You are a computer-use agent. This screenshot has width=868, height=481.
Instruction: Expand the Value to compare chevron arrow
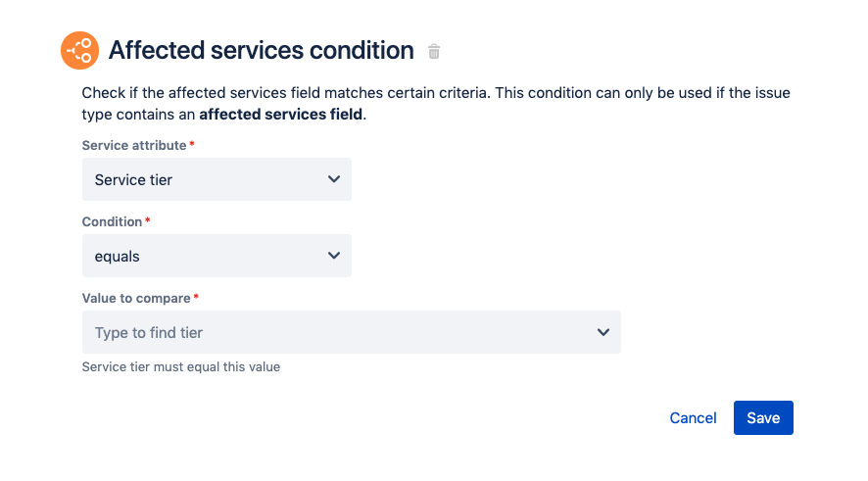click(603, 333)
